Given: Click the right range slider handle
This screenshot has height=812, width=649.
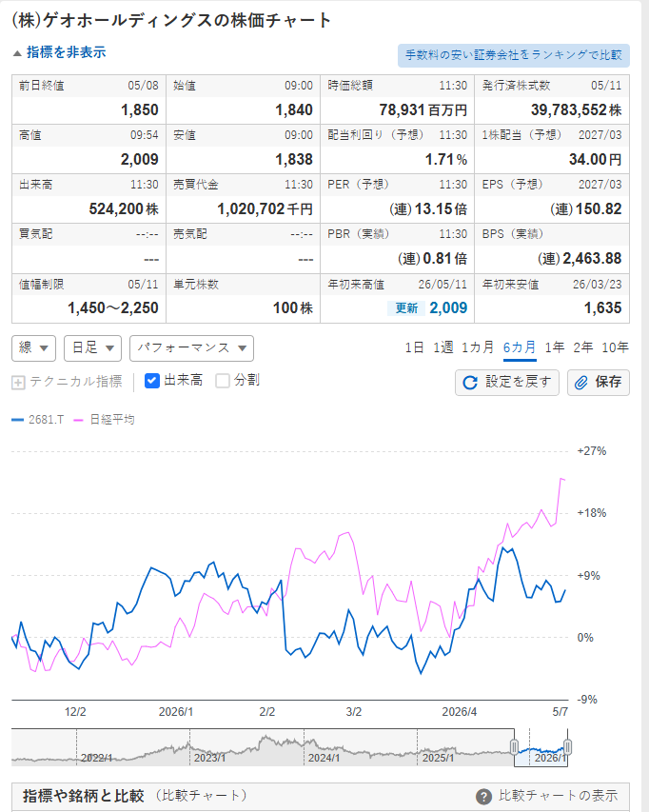Looking at the screenshot, I should click(567, 746).
